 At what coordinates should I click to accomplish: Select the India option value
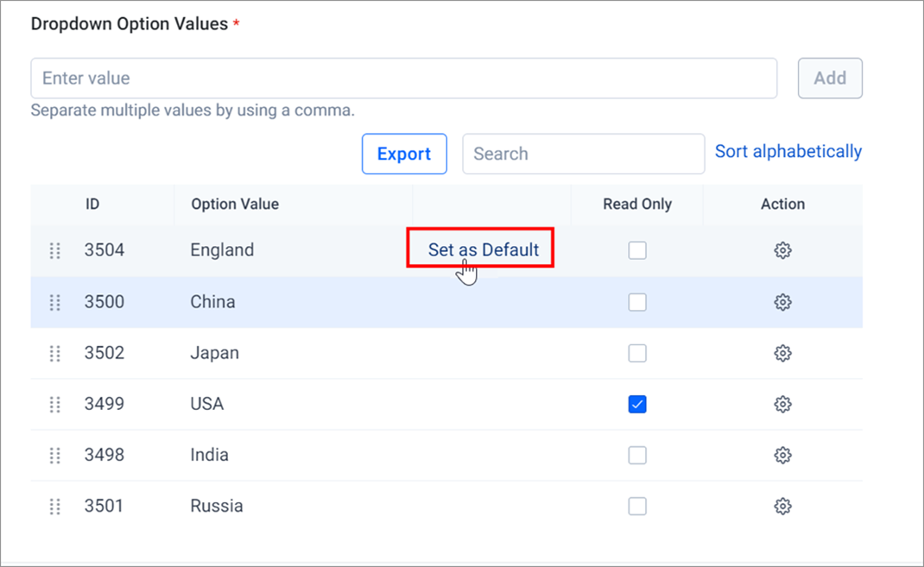click(209, 455)
